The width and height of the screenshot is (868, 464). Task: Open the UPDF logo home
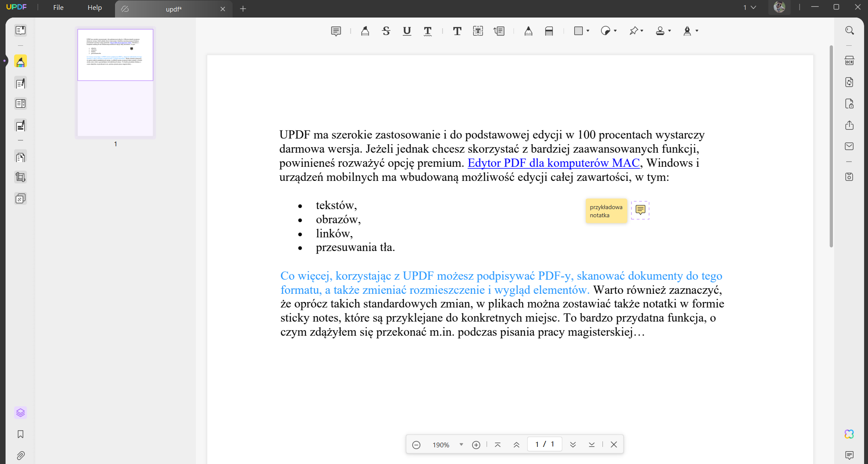16,7
